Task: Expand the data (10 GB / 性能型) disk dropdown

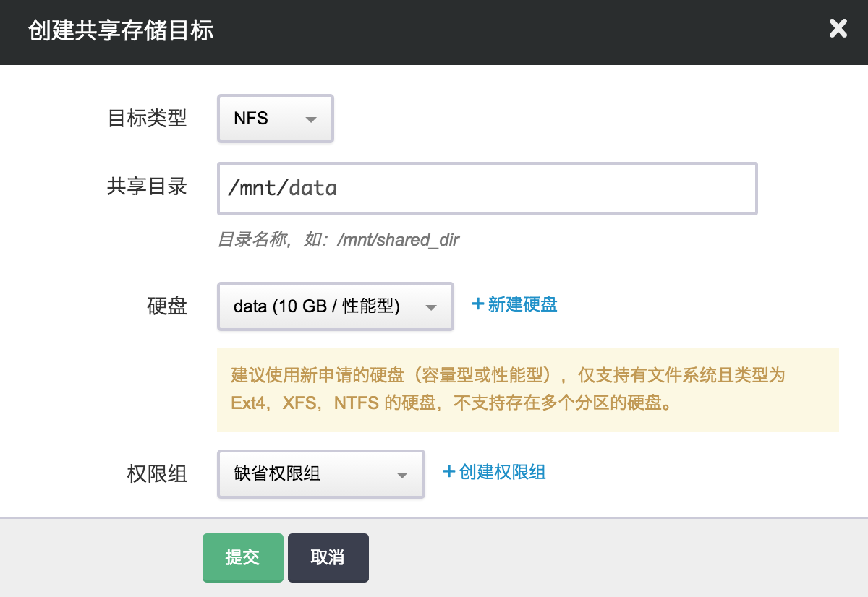Action: click(x=335, y=306)
